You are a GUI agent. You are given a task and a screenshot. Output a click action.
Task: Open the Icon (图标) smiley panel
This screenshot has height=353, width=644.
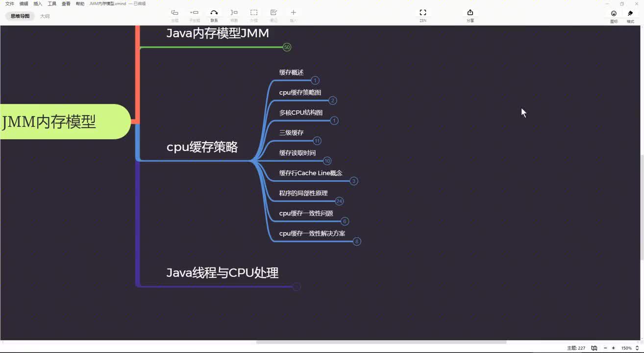pyautogui.click(x=614, y=14)
